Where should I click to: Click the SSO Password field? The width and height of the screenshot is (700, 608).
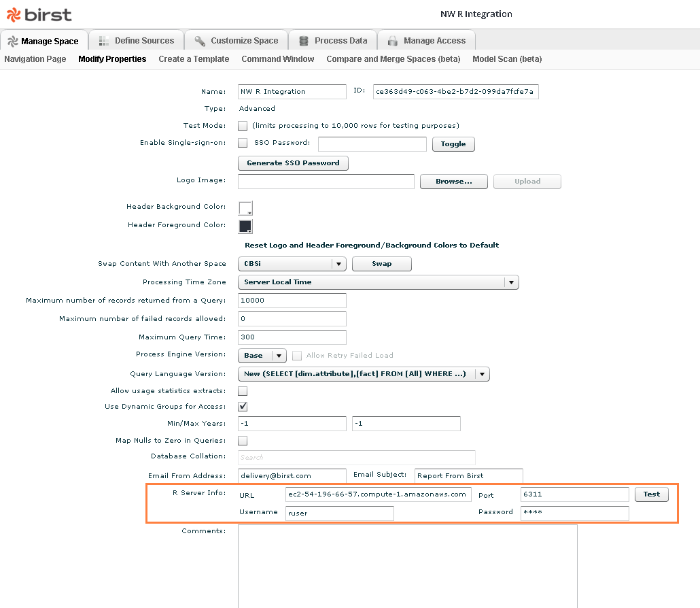tap(372, 144)
